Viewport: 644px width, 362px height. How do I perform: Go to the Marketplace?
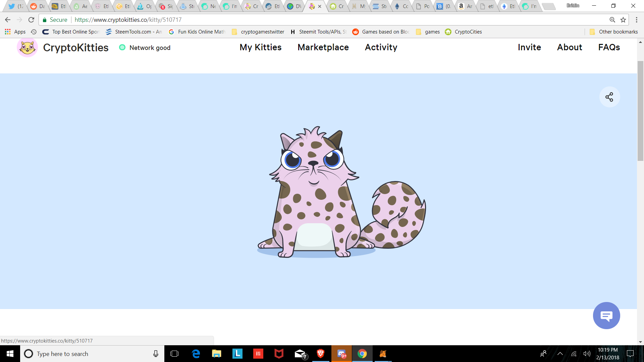tap(323, 48)
